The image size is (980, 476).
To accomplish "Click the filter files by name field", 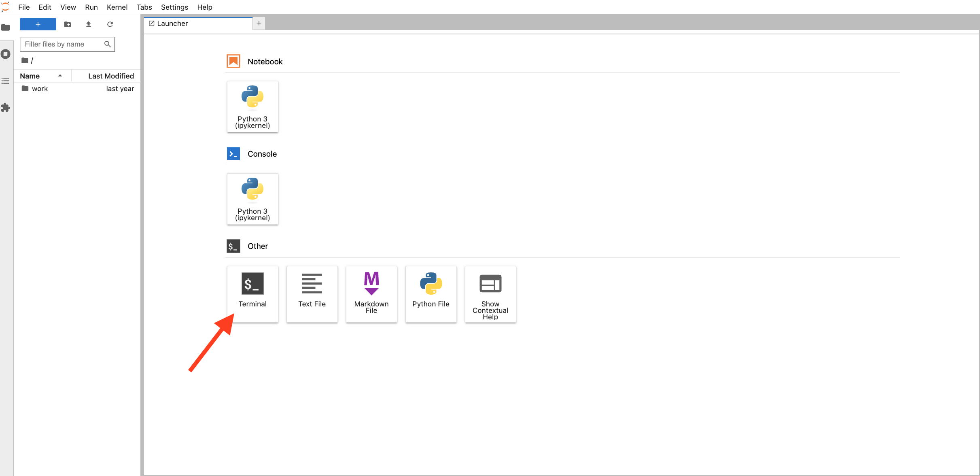I will point(63,44).
